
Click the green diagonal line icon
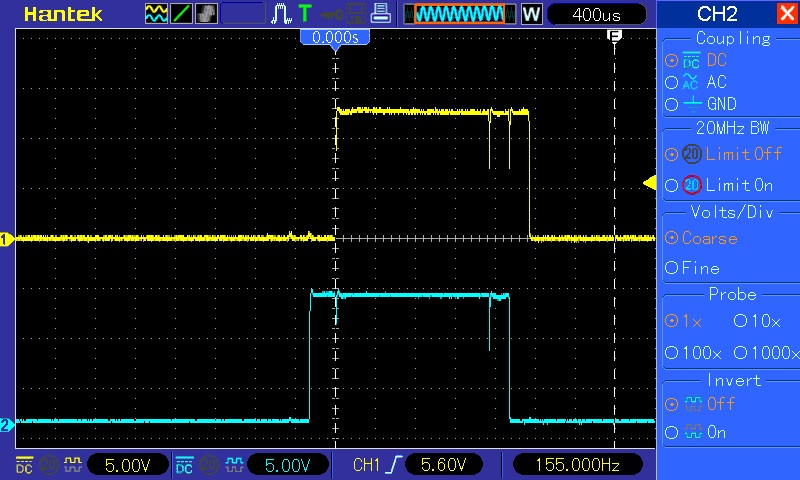(181, 14)
